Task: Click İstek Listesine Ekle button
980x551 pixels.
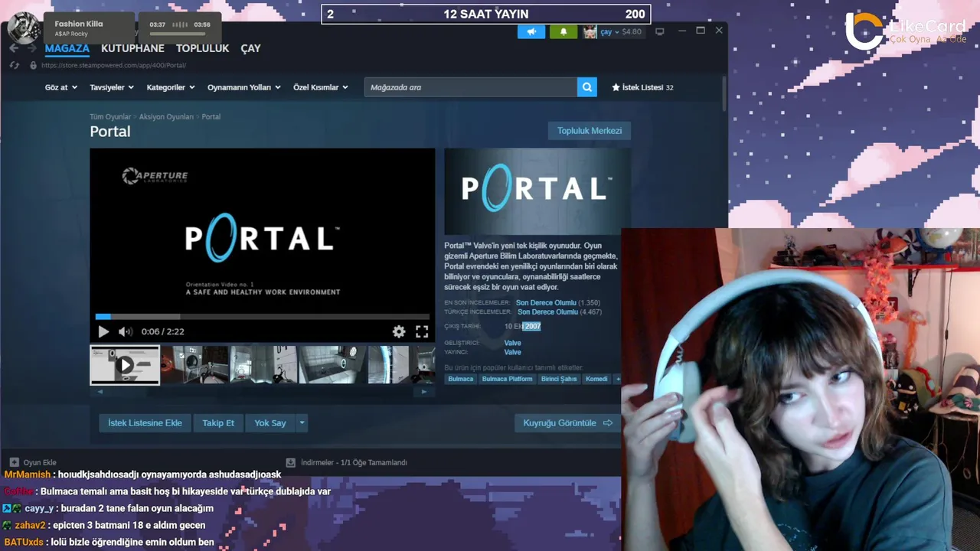Action: pyautogui.click(x=145, y=422)
